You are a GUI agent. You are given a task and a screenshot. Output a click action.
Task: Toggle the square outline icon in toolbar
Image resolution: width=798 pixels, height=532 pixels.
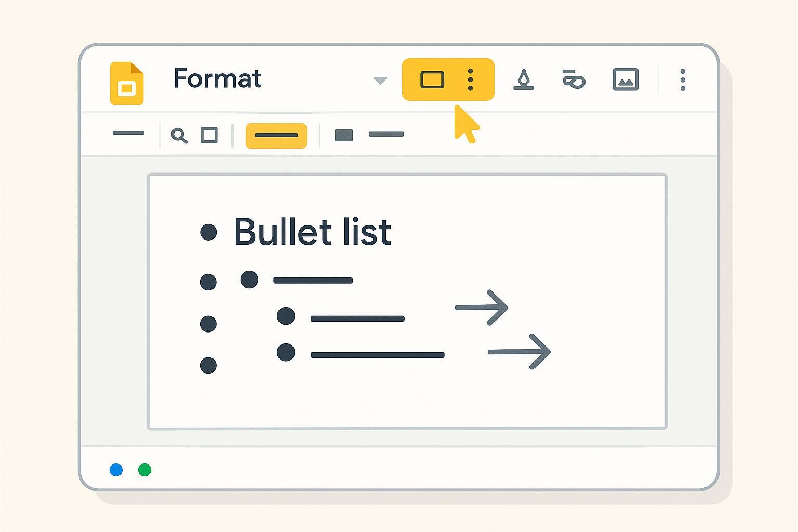click(x=209, y=135)
